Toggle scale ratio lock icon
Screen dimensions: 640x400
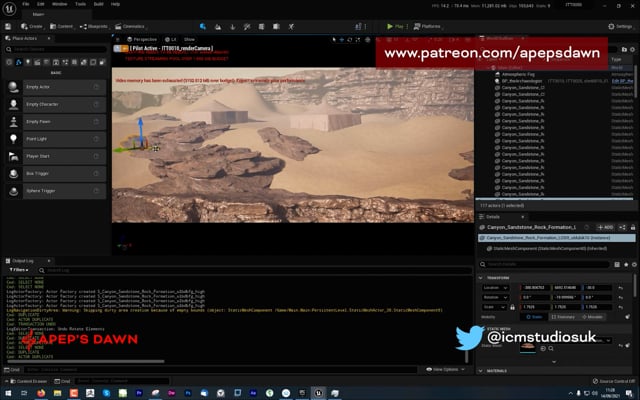coord(512,307)
